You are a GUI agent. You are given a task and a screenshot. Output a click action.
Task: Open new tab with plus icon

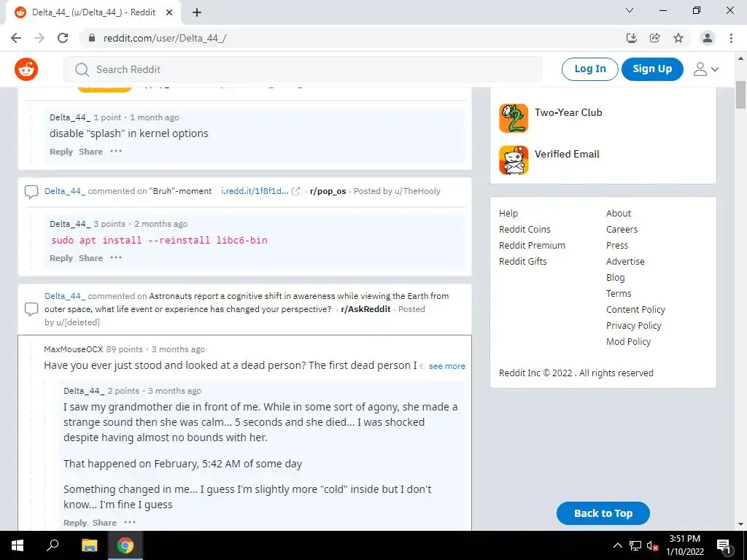coord(197,12)
